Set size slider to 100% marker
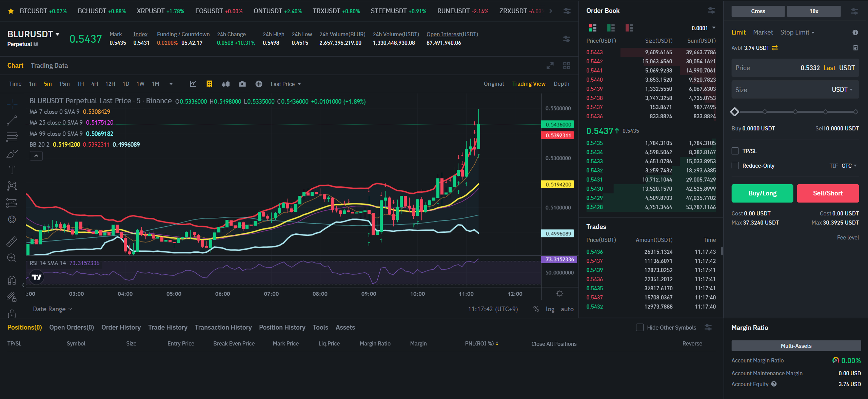 point(855,112)
